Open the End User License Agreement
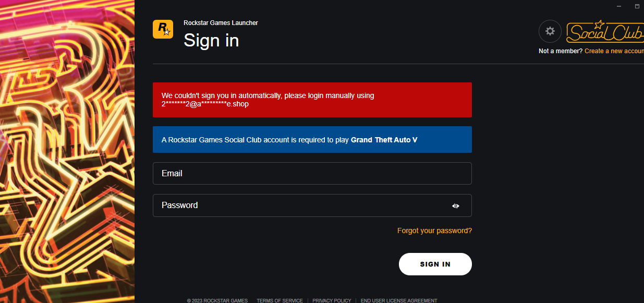This screenshot has height=303, width=644. tap(399, 300)
